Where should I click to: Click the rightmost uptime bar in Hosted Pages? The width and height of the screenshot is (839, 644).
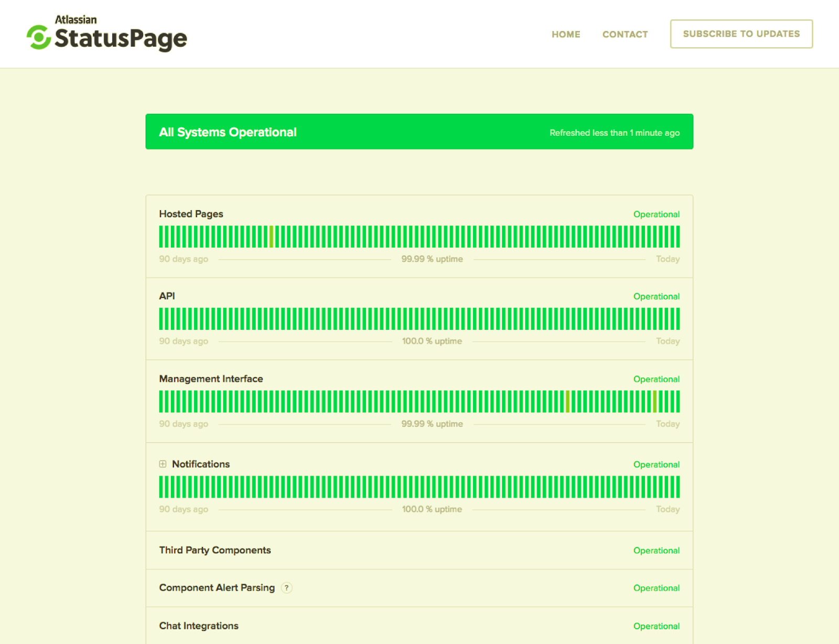tap(678, 237)
